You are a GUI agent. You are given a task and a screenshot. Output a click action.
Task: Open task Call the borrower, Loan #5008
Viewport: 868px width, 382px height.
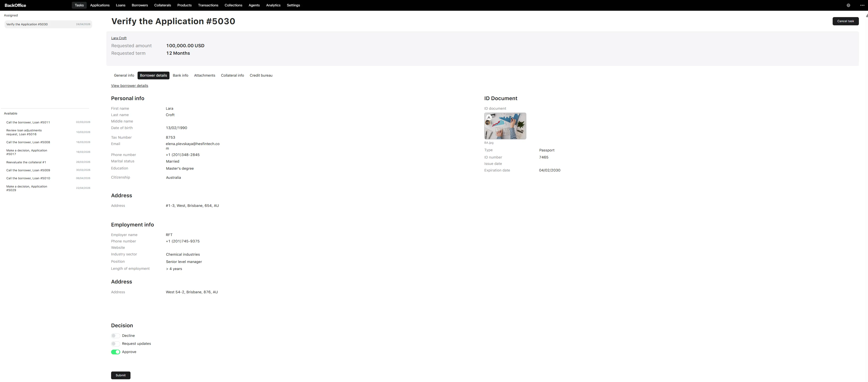point(48,142)
